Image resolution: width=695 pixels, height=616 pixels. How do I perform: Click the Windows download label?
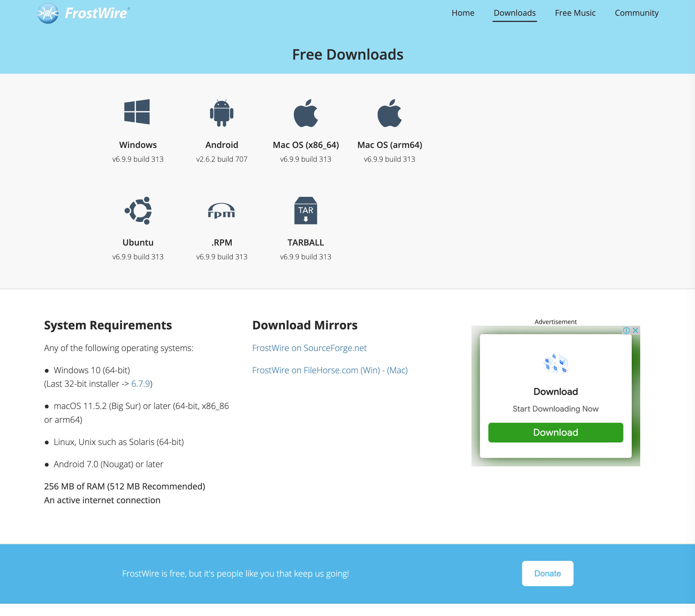click(138, 145)
